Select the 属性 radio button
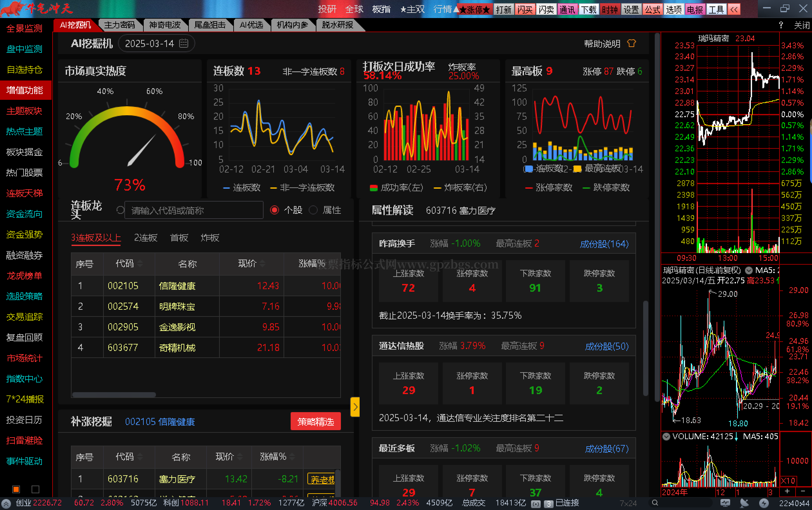This screenshot has width=812, height=510. coord(313,210)
